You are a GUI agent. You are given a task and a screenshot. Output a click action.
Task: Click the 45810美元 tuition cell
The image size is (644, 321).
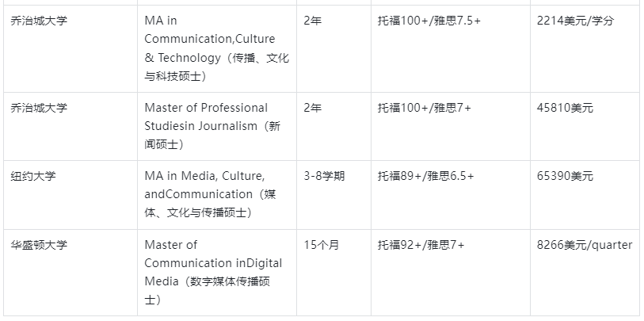[565, 108]
